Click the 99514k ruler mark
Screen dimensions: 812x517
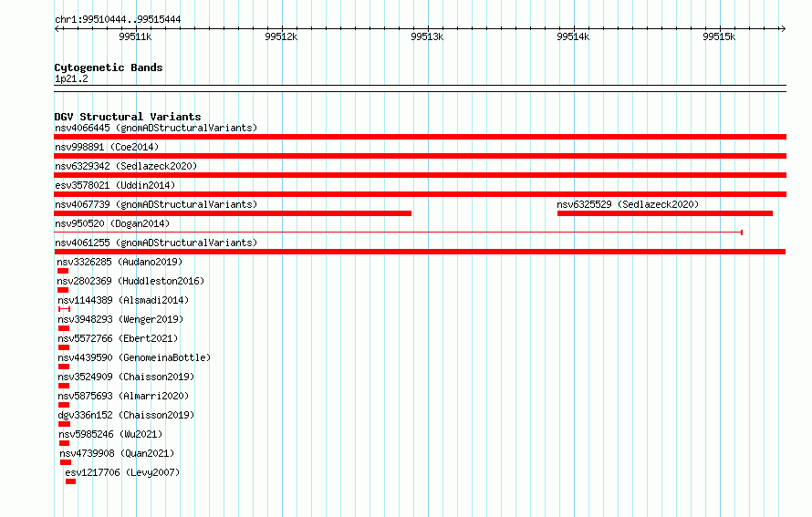coord(573,36)
